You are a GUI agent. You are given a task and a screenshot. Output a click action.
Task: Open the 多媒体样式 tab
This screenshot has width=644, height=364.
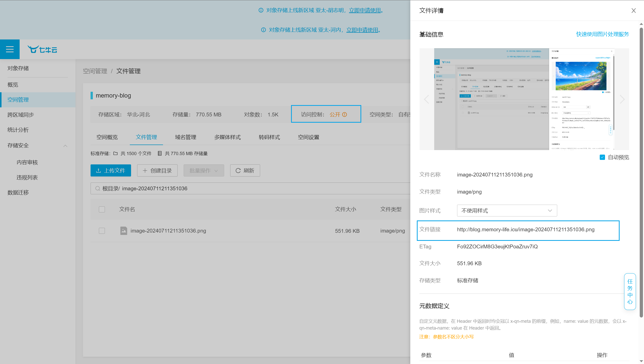click(227, 137)
